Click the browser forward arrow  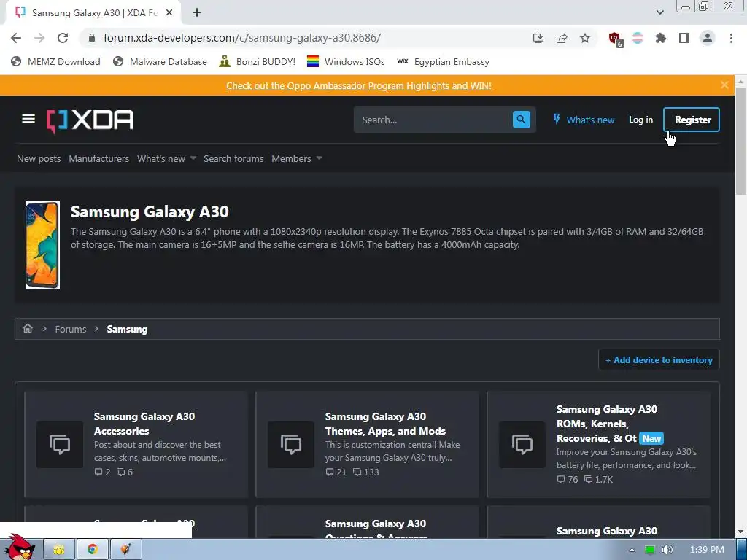pyautogui.click(x=39, y=38)
